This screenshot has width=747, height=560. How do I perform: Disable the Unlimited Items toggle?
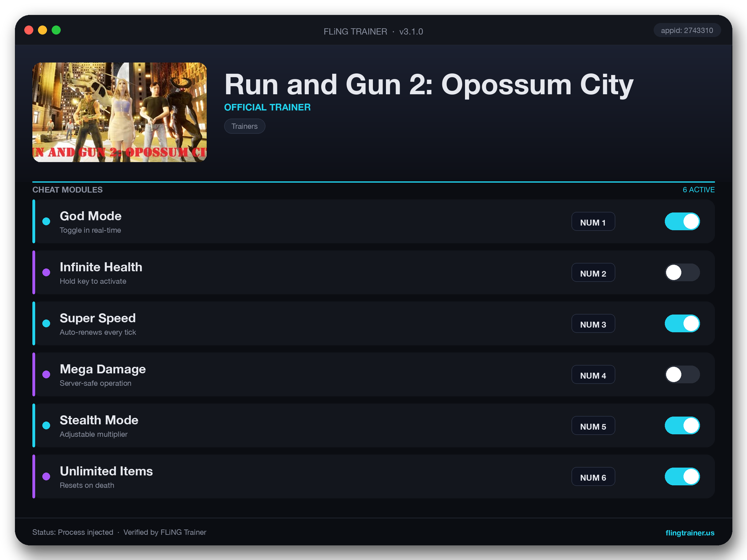coord(682,476)
